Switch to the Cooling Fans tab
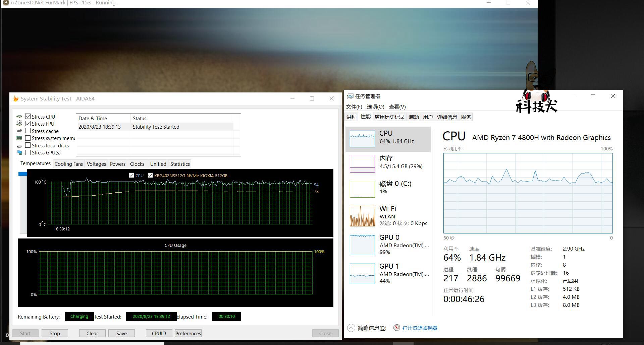 click(68, 164)
